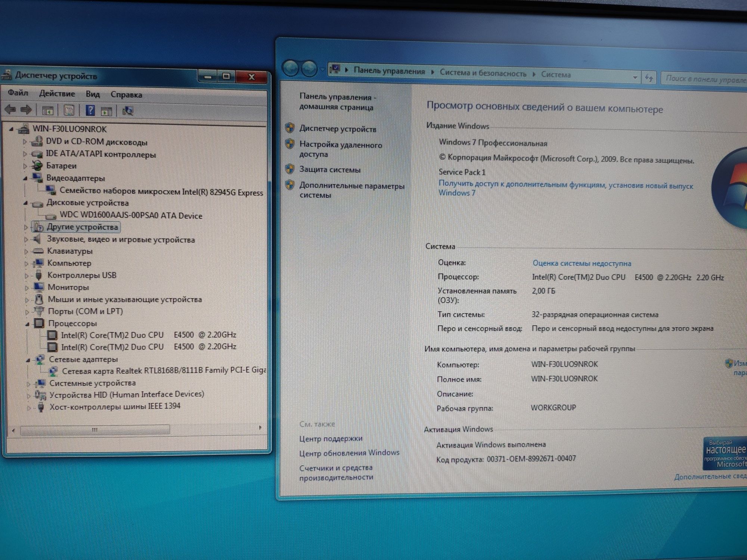747x560 pixels.
Task: Click the Back arrow in Device Manager toolbar
Action: 10,110
